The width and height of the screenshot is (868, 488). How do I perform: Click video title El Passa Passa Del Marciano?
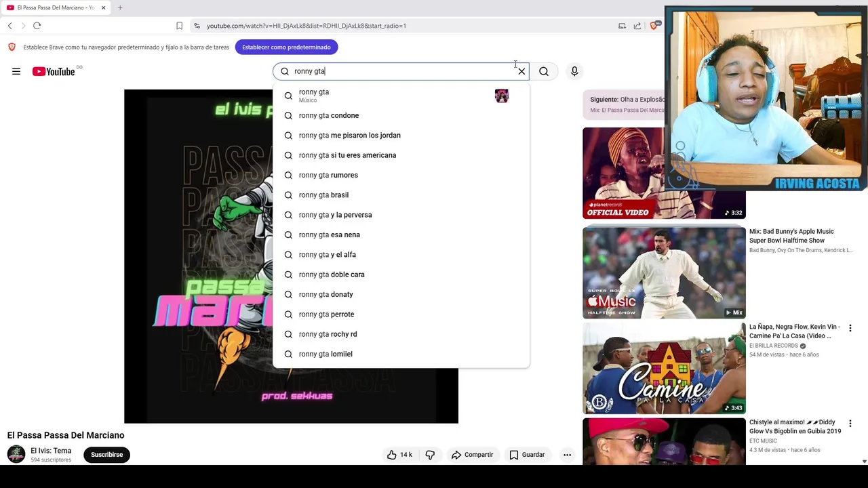coord(66,435)
